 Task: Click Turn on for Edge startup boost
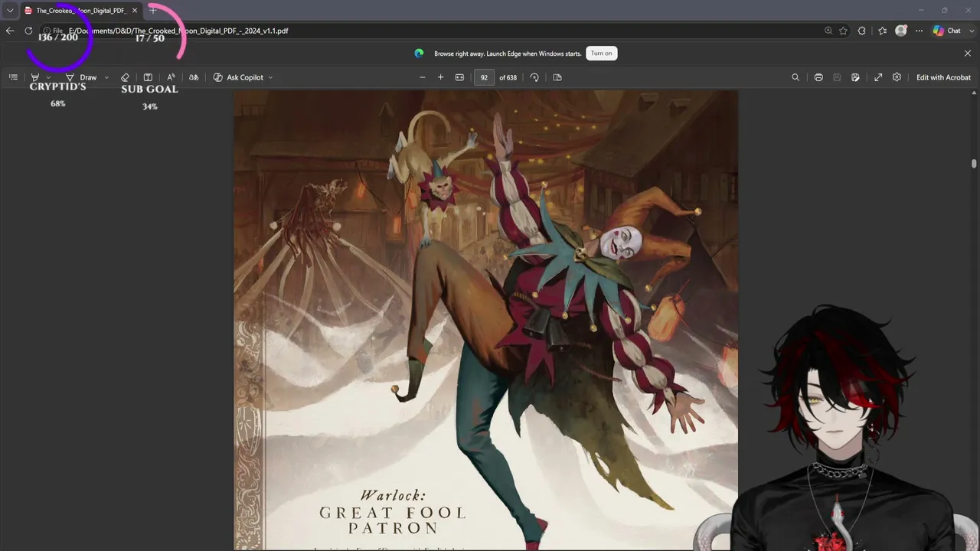pos(602,53)
